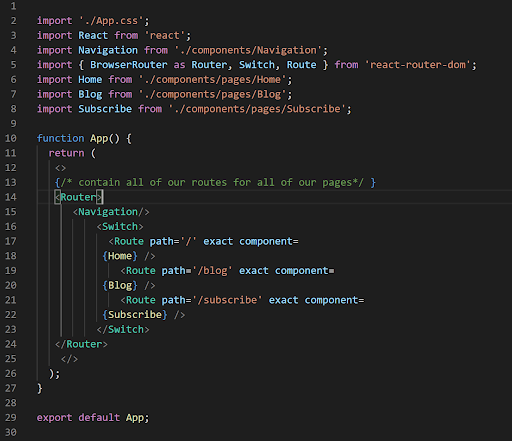Click 'react-router-dom' import string
Viewport: 512px width, 441px height.
point(418,65)
